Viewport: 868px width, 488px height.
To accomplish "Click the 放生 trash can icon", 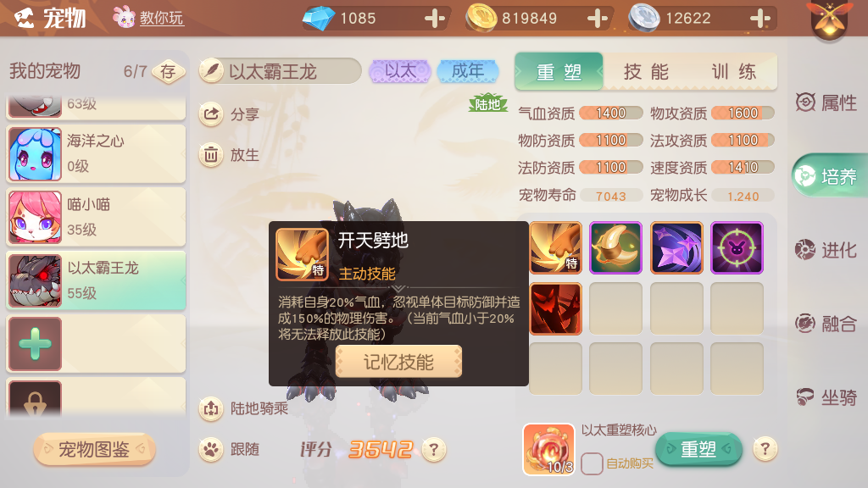I will [211, 154].
